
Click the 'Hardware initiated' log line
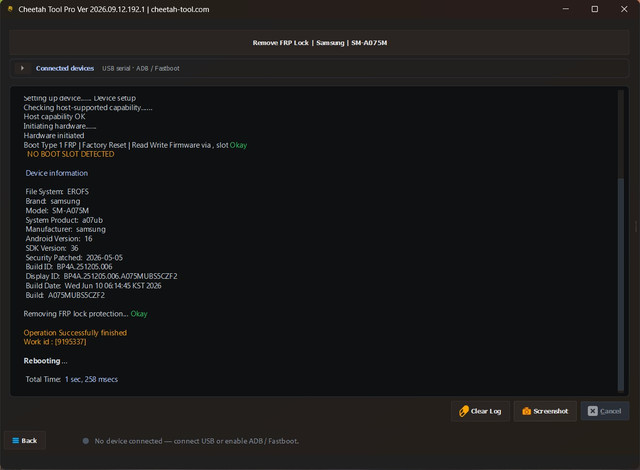54,135
